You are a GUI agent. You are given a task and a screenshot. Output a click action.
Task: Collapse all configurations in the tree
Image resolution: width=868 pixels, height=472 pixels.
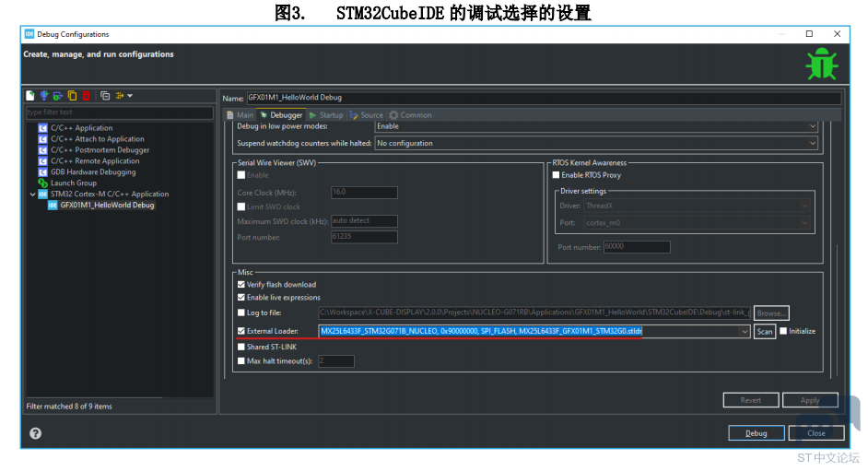105,96
